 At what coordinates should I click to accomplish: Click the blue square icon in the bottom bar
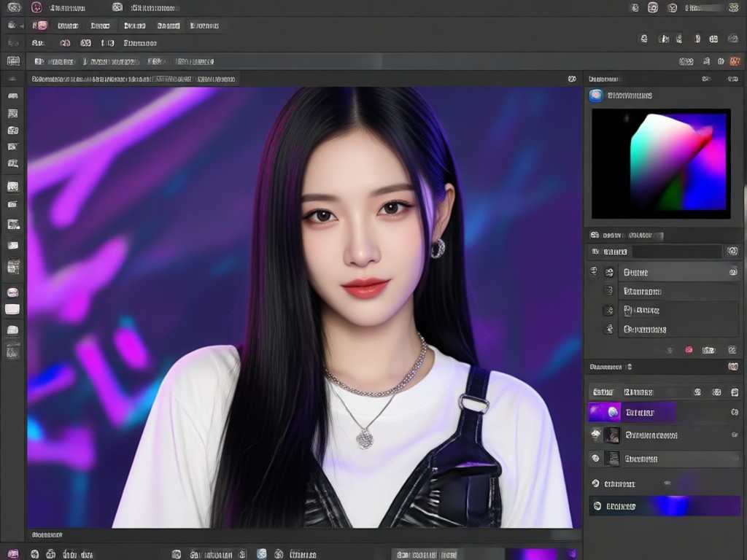[x=262, y=554]
